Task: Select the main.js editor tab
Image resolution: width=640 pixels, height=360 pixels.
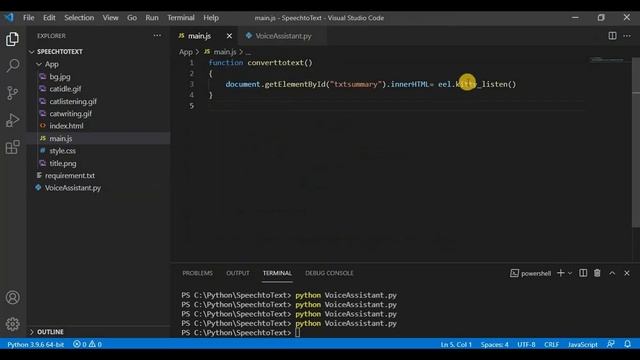Action: coord(200,36)
